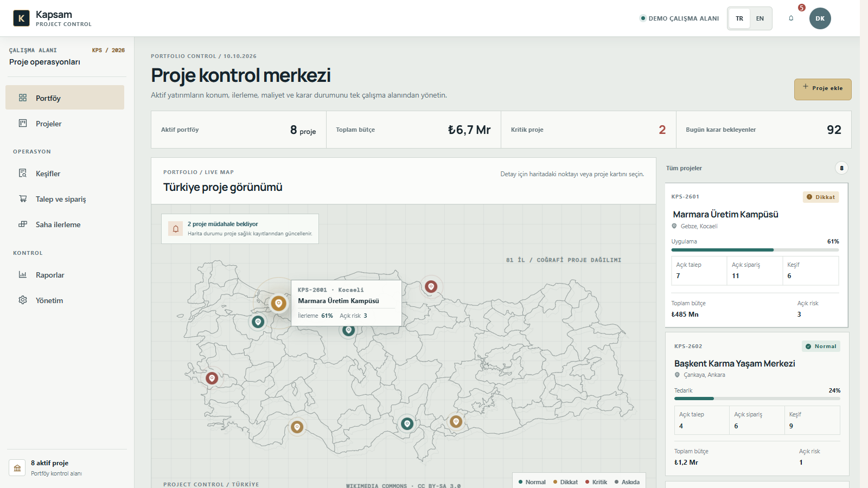Image resolution: width=868 pixels, height=488 pixels.
Task: Open the Portföy kontrol alanı link
Action: [56, 474]
